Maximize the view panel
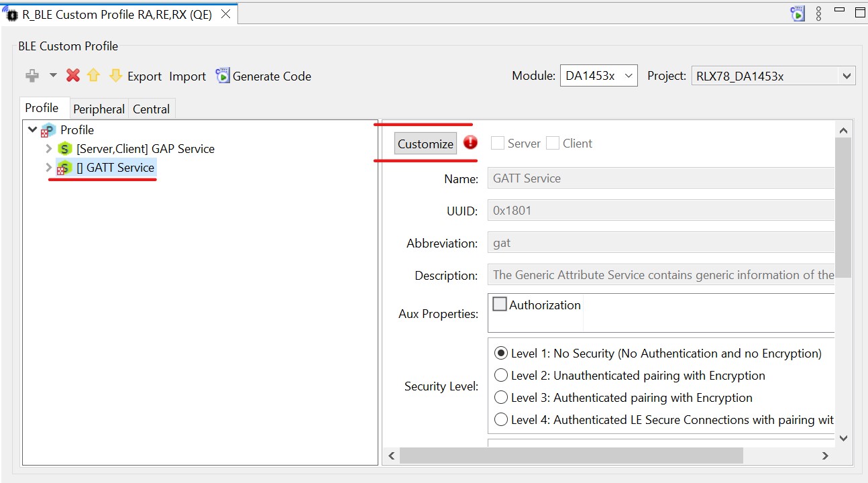The width and height of the screenshot is (868, 483). (860, 11)
